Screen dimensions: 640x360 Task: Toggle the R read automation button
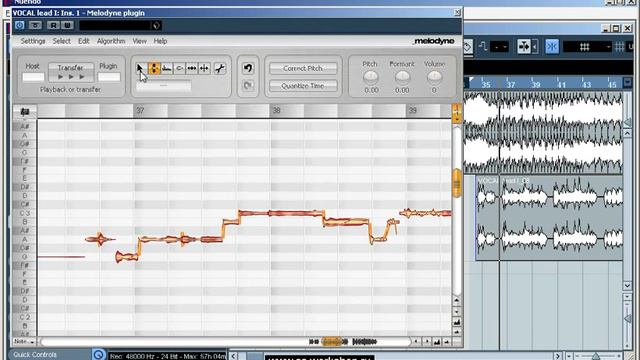(53, 25)
